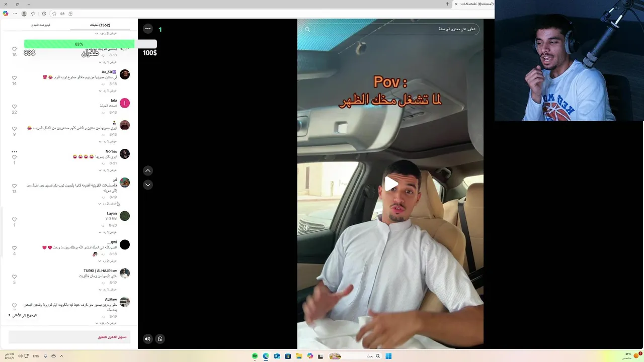Open Outlook from the taskbar

[277, 356]
